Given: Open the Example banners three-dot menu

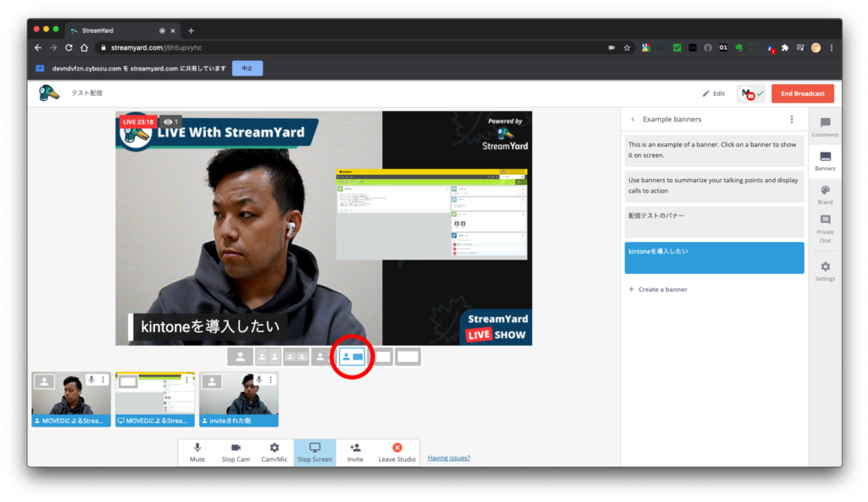Looking at the screenshot, I should pos(792,119).
